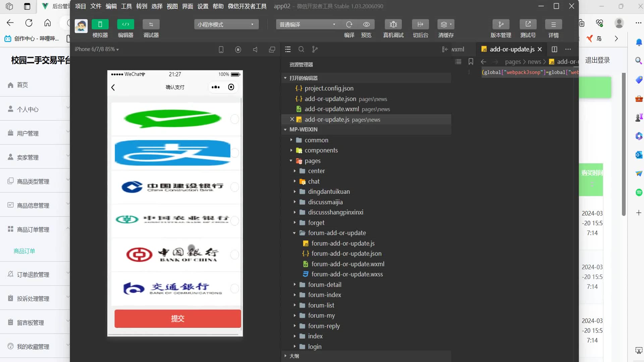Screen dimensions: 644x362
Task: Open forum-add-or-update.wxml file
Action: (348, 264)
